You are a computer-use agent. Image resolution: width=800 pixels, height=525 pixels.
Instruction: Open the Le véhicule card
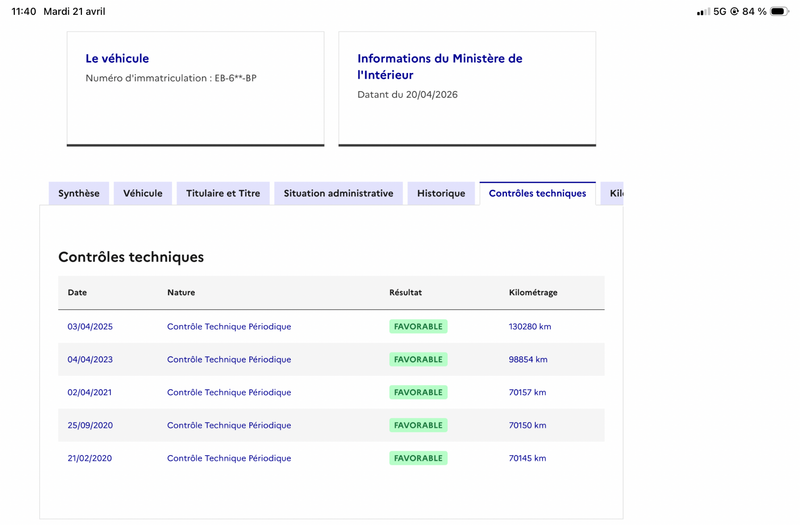tap(195, 89)
